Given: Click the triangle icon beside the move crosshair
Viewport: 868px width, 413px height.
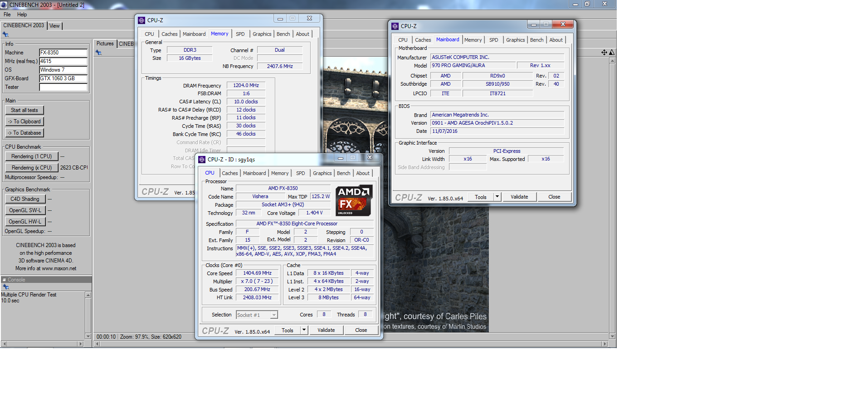Looking at the screenshot, I should click(612, 53).
